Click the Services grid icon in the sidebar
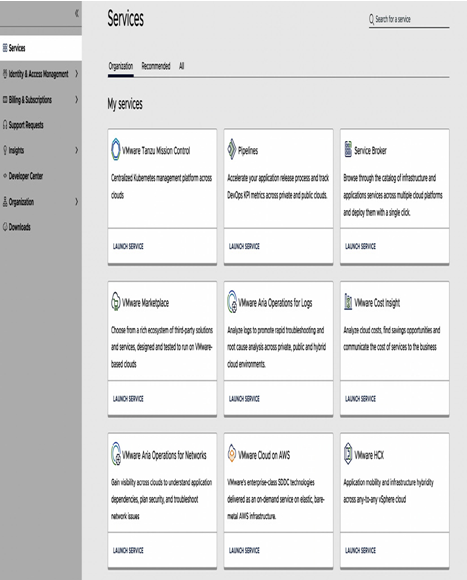 click(x=5, y=48)
